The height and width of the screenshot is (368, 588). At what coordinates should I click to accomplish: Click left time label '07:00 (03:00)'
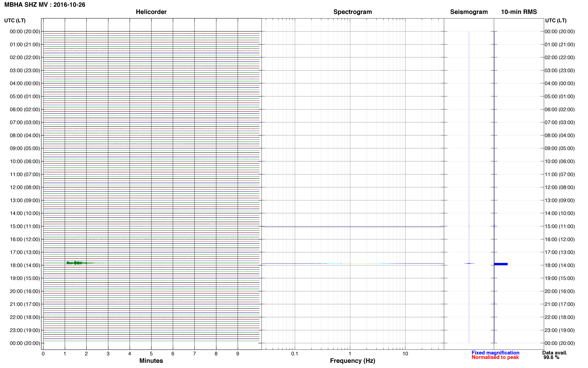(25, 122)
